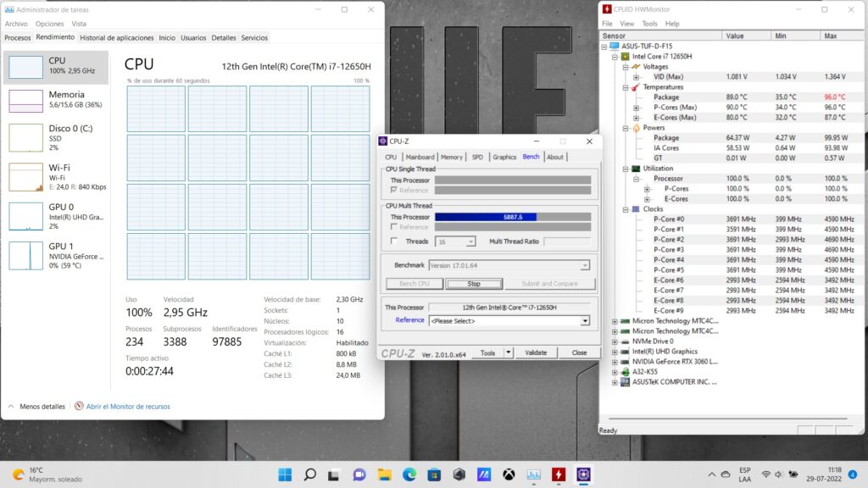Open the Windows Start menu

point(285,474)
